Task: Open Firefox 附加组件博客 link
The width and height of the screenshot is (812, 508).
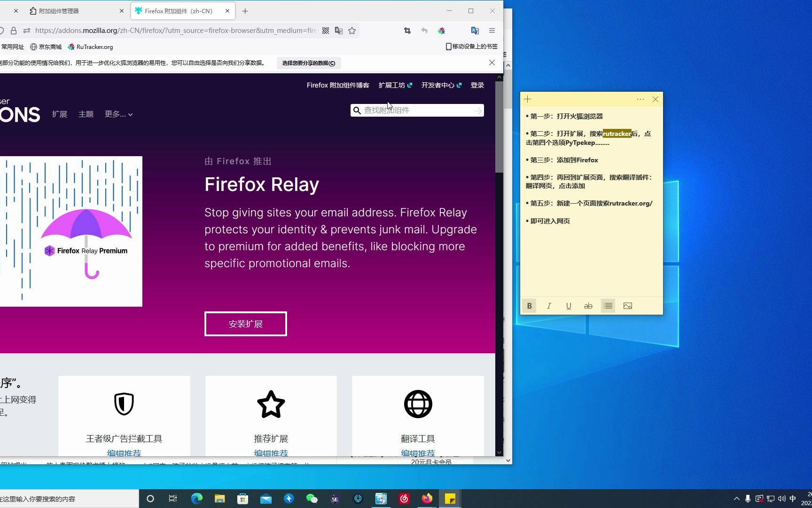Action: 338,85
